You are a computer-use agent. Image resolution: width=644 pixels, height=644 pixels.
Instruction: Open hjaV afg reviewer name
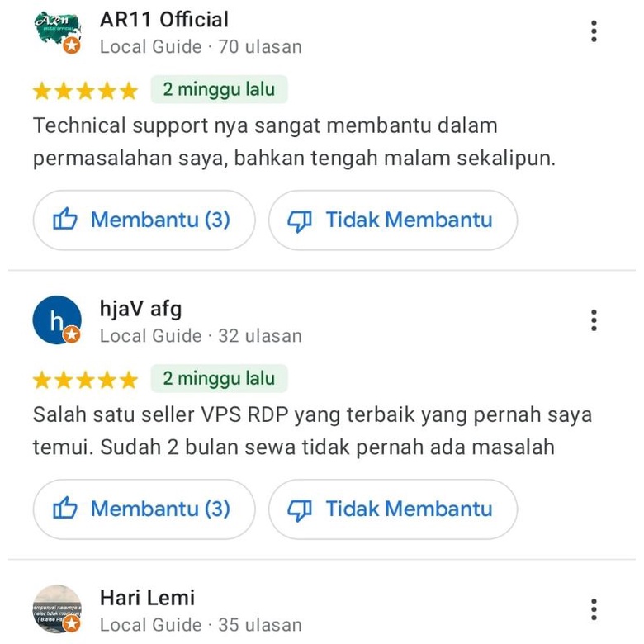pos(140,309)
